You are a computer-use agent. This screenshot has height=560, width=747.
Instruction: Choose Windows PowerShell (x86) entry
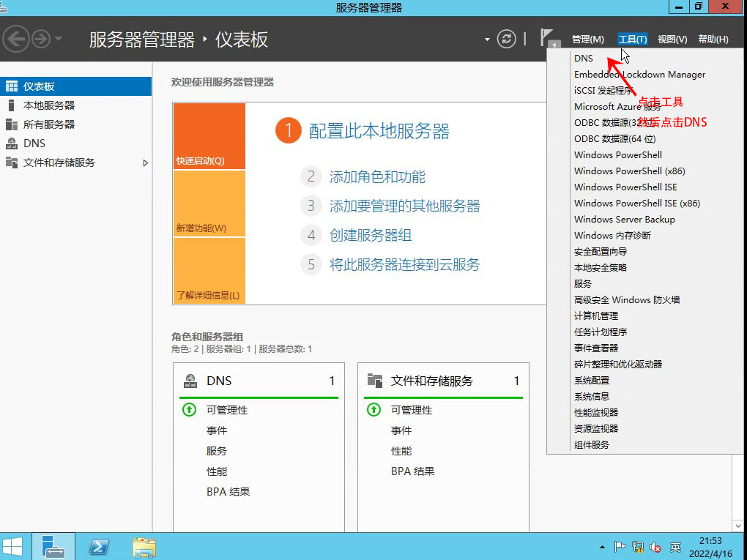click(629, 171)
